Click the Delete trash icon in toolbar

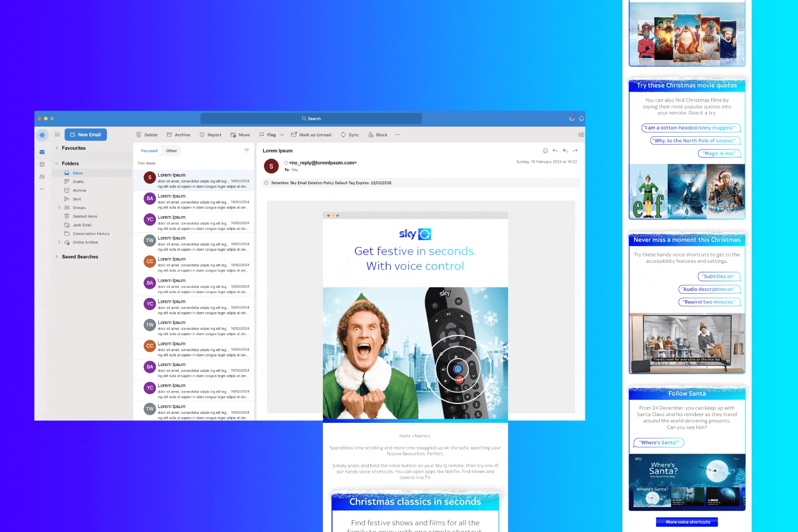click(139, 135)
